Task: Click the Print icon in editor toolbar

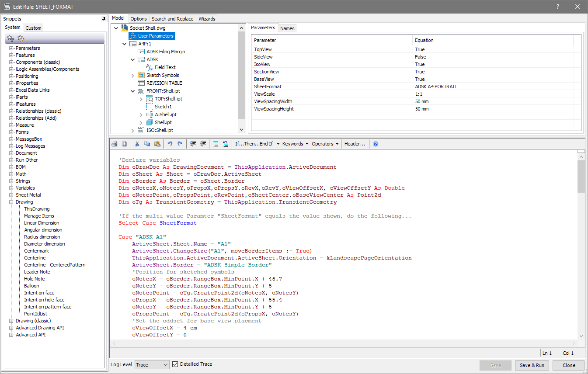Action: click(115, 144)
